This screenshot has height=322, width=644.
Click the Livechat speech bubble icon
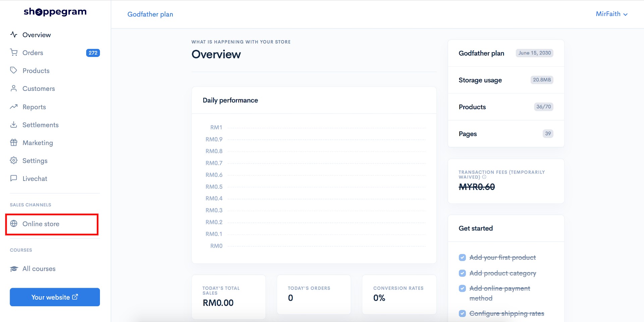14,178
